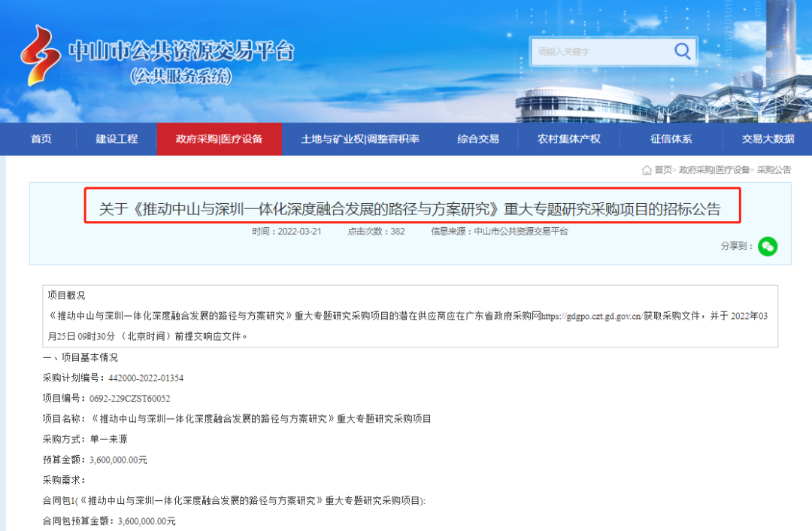Select 政府采购|医疗设备 navigation tab
The width and height of the screenshot is (812, 531).
pos(219,139)
